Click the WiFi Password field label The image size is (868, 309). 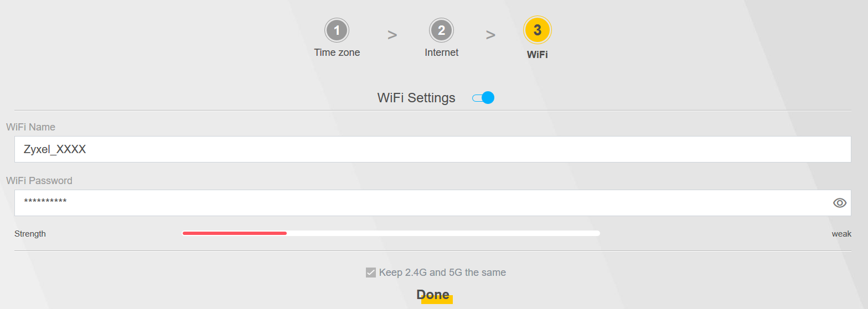tap(39, 181)
